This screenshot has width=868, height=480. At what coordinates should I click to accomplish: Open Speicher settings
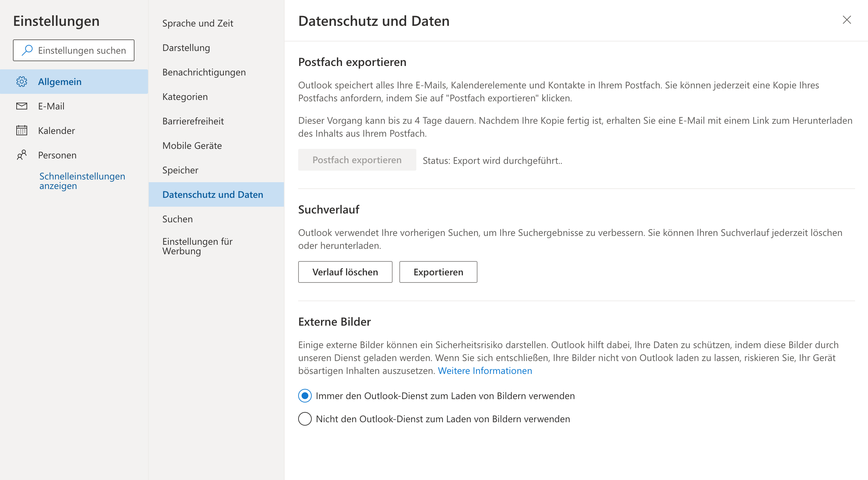216,170
